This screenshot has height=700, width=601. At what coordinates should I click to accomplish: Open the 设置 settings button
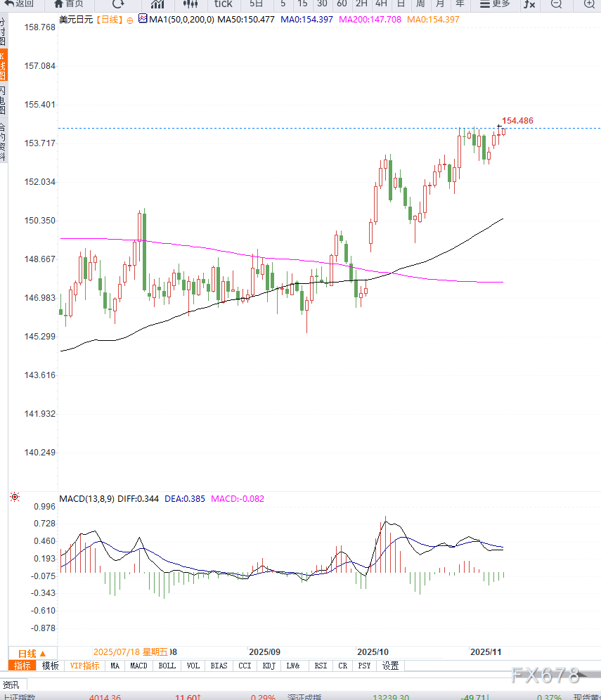(390, 666)
